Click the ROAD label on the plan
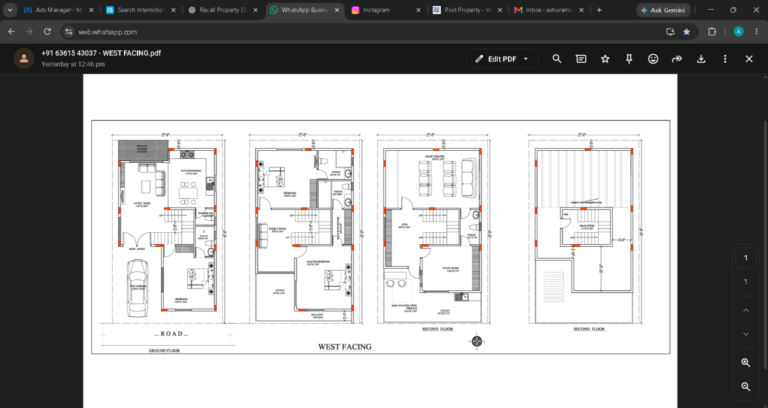Screen dimensions: 768x408 point(171,334)
